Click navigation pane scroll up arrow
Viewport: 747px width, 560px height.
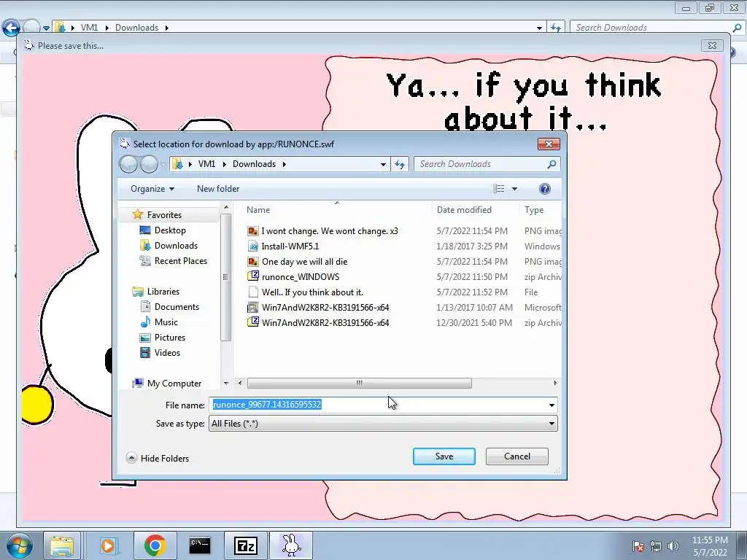tap(226, 208)
